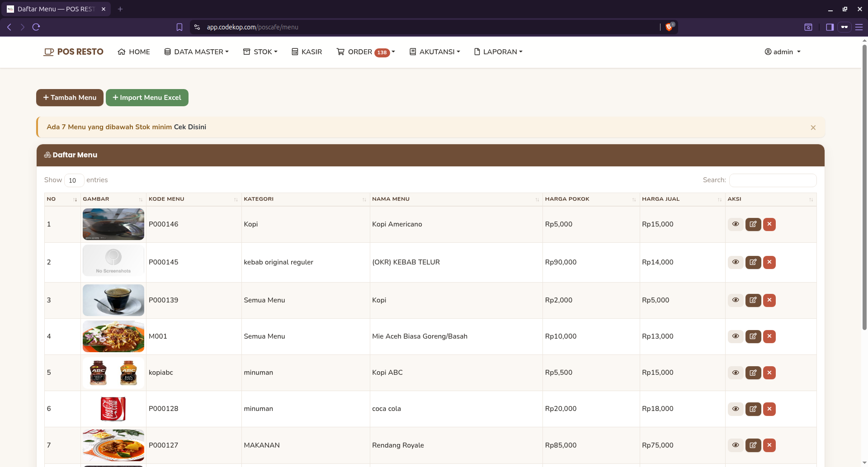Open the KASIR page

[307, 52]
